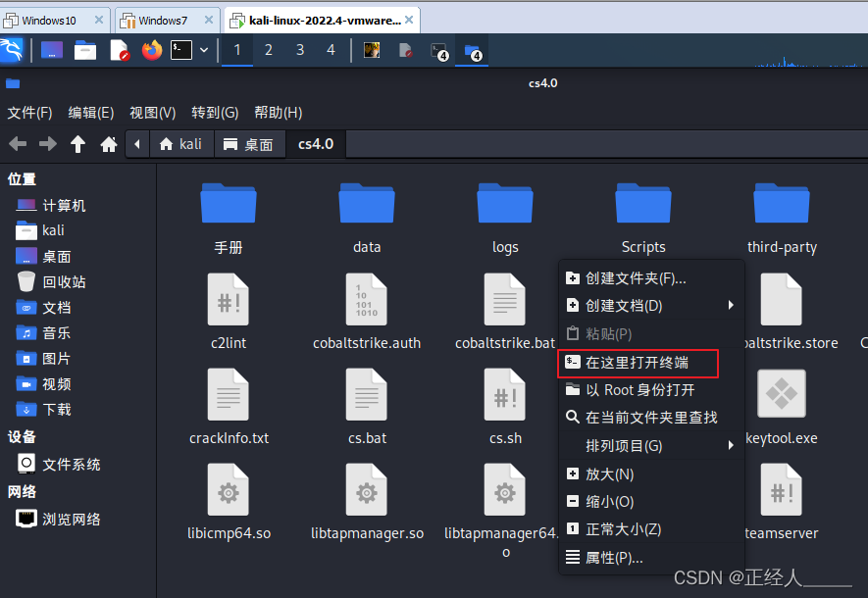
Task: Launch the text editor icon in panel
Action: 119,50
